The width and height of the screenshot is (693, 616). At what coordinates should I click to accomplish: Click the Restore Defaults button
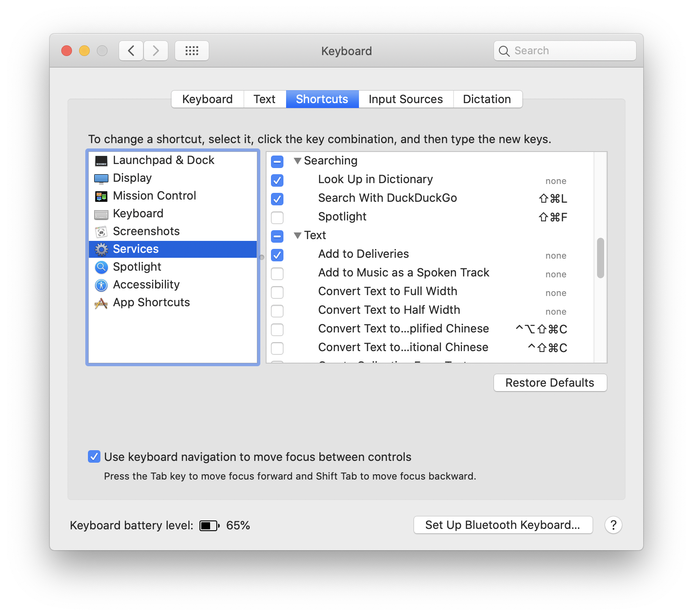pos(550,383)
